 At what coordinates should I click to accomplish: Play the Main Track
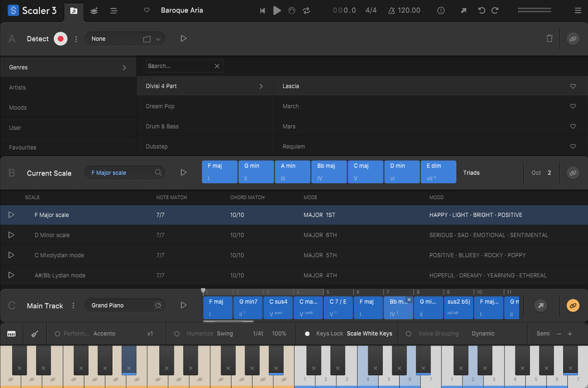pyautogui.click(x=184, y=306)
